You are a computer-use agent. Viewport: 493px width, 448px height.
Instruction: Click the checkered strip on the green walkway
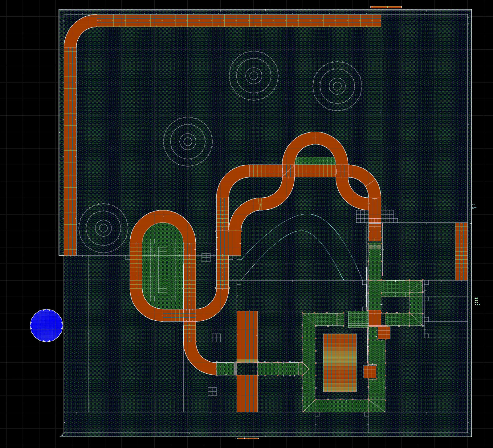(236, 369)
